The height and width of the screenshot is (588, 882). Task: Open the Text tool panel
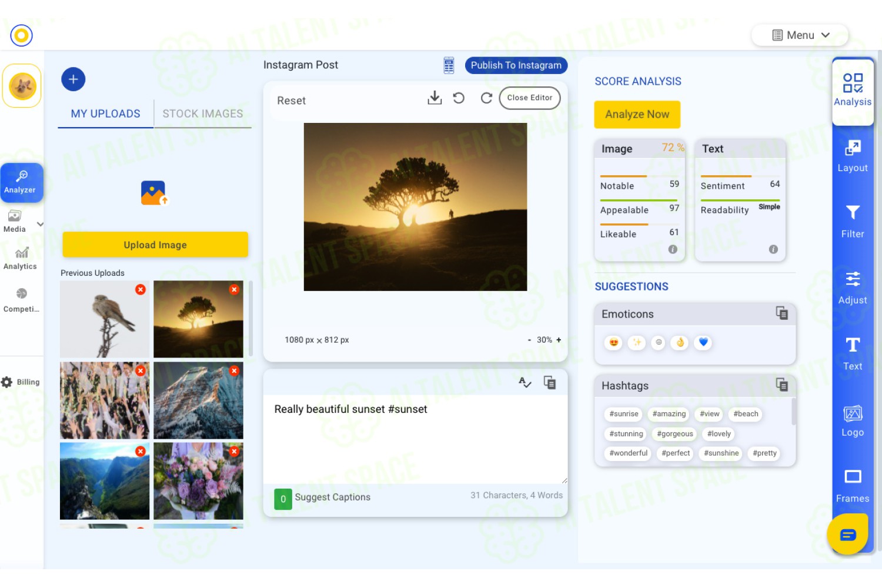coord(853,354)
